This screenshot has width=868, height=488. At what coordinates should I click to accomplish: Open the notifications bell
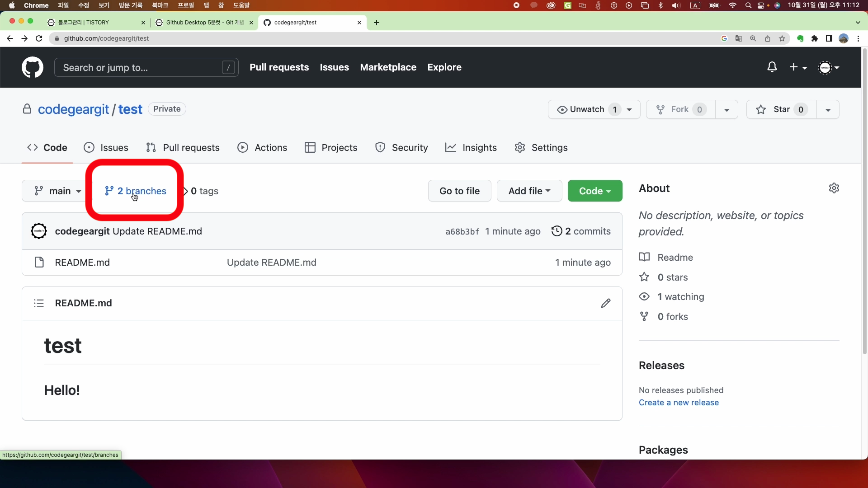[772, 67]
